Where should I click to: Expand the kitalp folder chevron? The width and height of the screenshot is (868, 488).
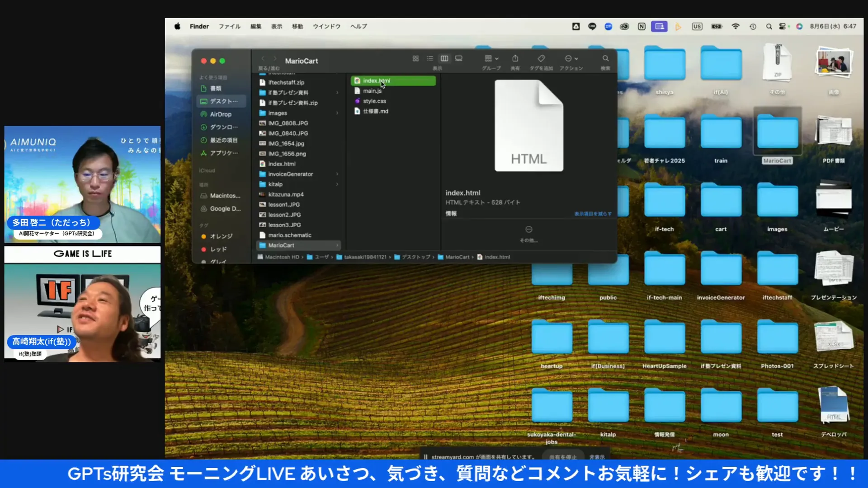point(337,184)
